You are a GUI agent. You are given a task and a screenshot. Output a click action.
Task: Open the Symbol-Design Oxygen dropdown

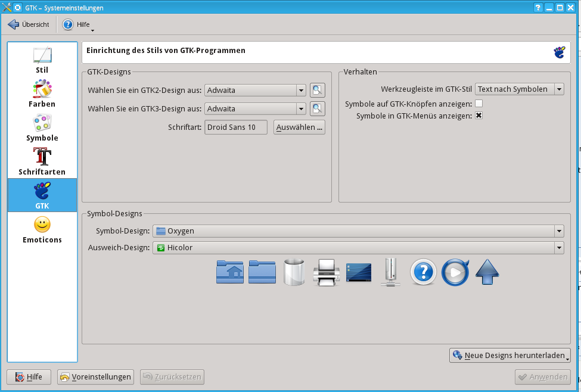[358, 231]
